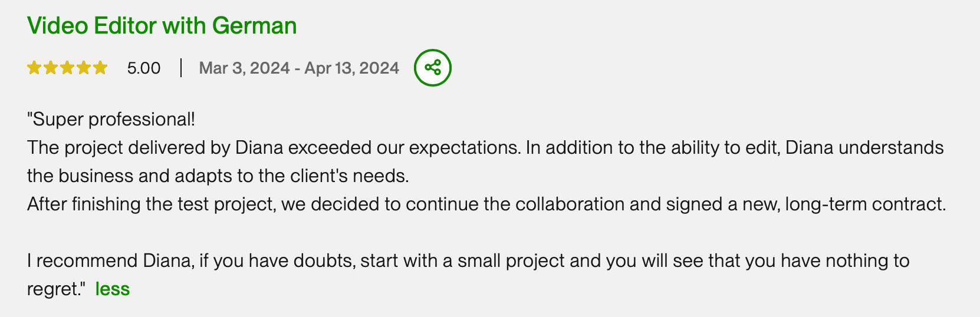The image size is (980, 317).
Task: Click the first yellow rating star
Action: [x=34, y=68]
